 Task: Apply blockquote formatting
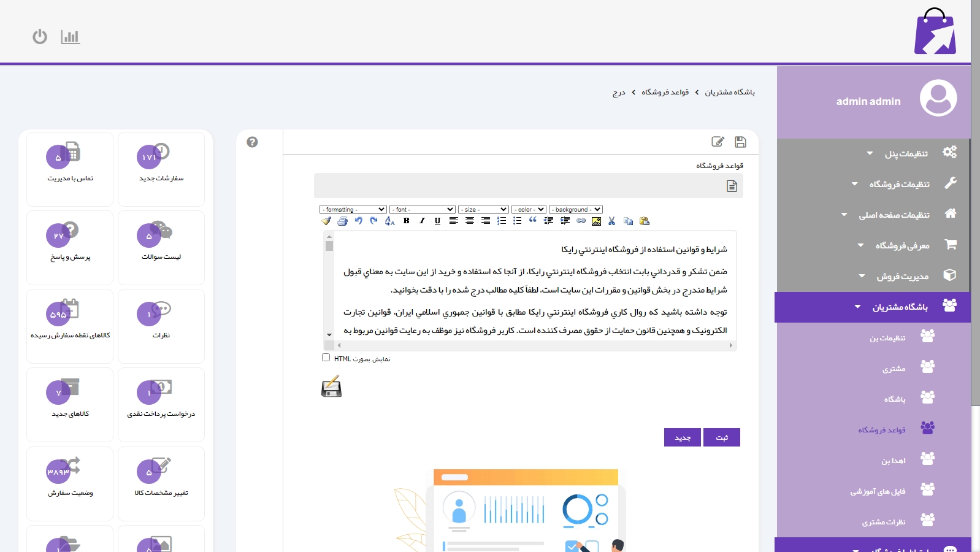(533, 221)
